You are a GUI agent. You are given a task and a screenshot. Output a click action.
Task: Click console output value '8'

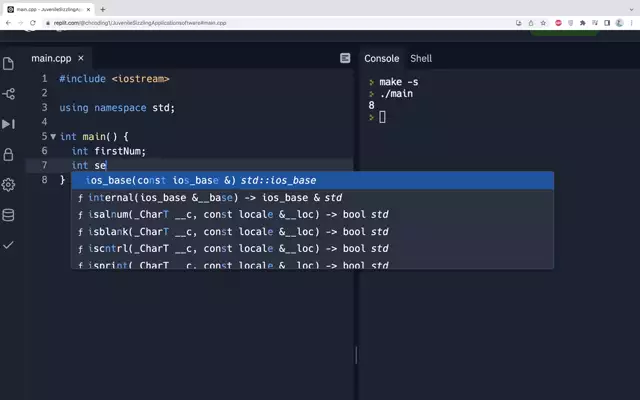tap(371, 105)
